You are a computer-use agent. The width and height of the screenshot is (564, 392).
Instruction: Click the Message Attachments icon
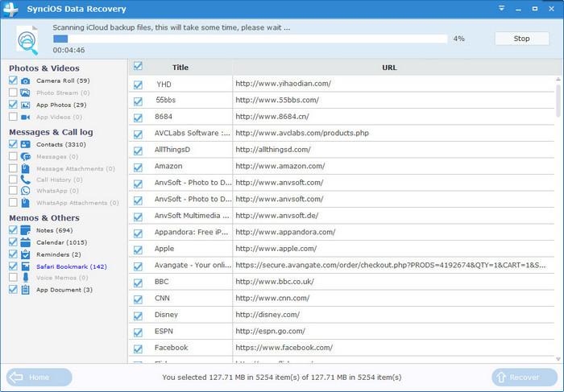pos(25,168)
